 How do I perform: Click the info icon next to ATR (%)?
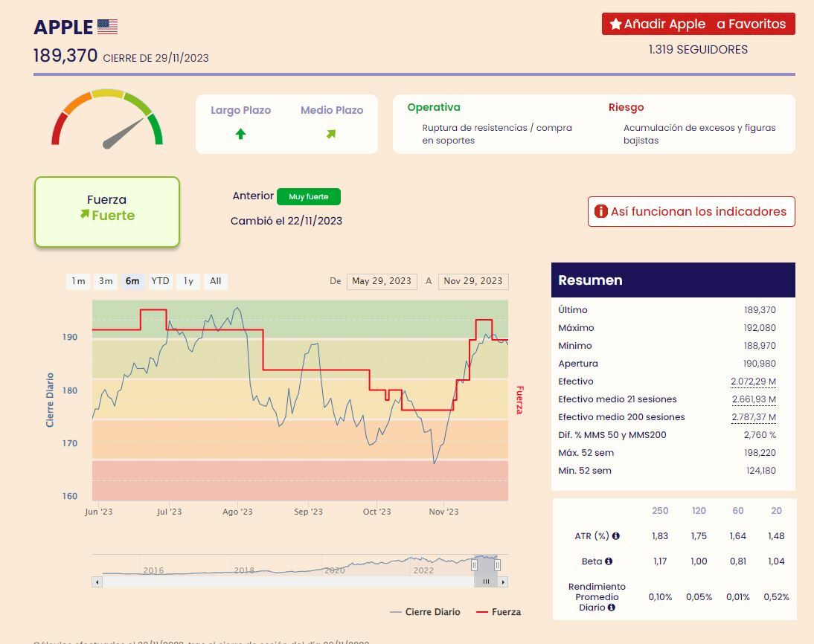point(616,536)
